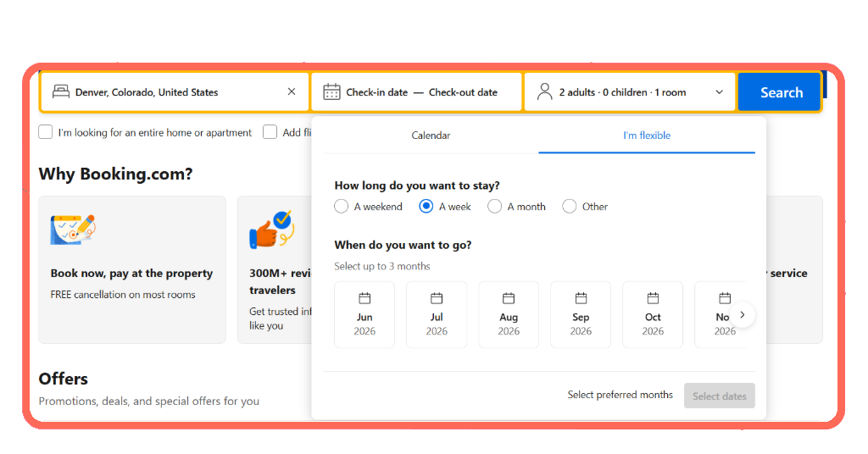The image size is (868, 454).
Task: Clear the Denver destination with the X
Action: [x=292, y=91]
